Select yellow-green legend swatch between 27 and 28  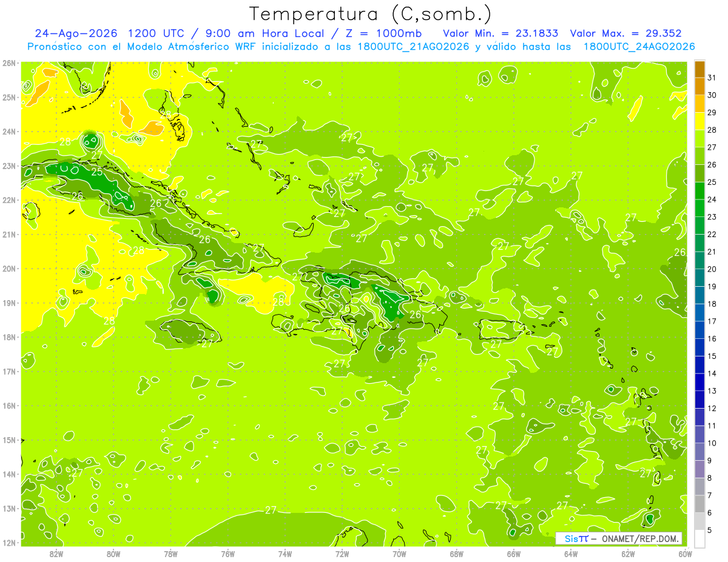[x=699, y=138]
